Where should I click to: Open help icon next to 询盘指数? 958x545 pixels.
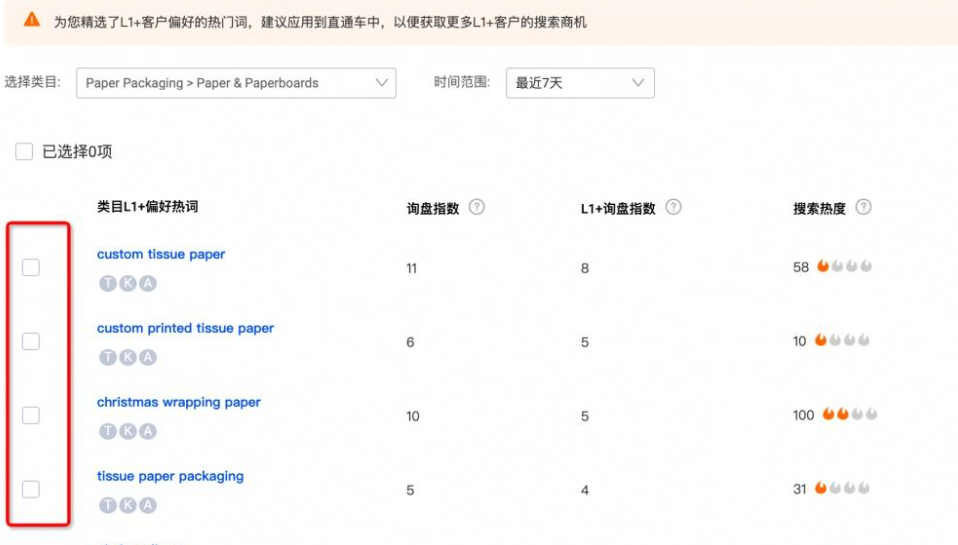click(477, 207)
